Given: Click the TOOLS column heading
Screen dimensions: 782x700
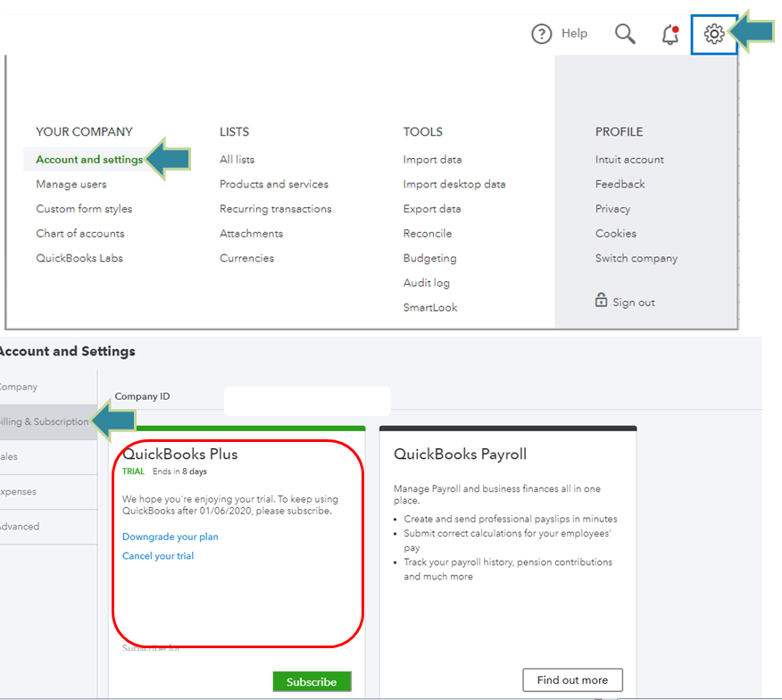Looking at the screenshot, I should click(x=423, y=132).
